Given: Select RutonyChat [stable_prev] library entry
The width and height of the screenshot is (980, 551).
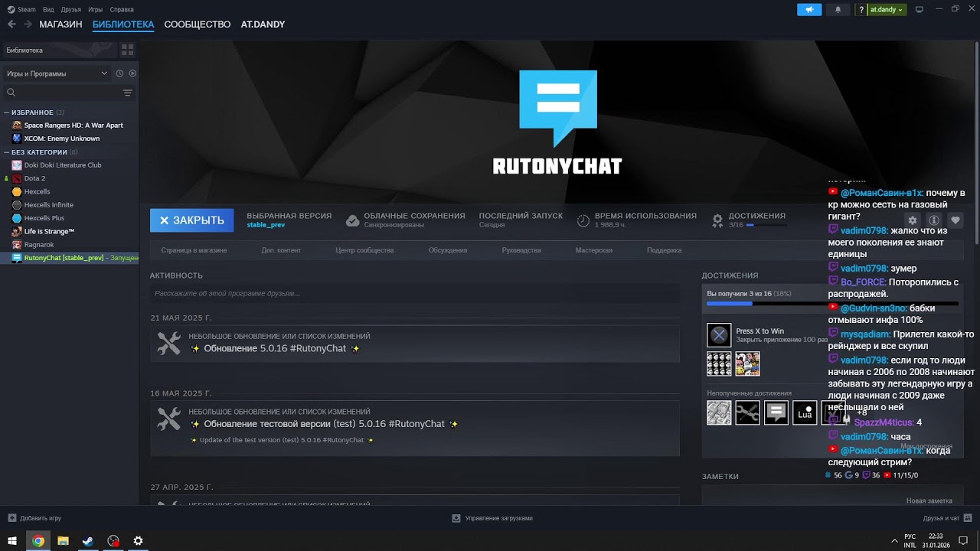Looking at the screenshot, I should click(x=69, y=258).
